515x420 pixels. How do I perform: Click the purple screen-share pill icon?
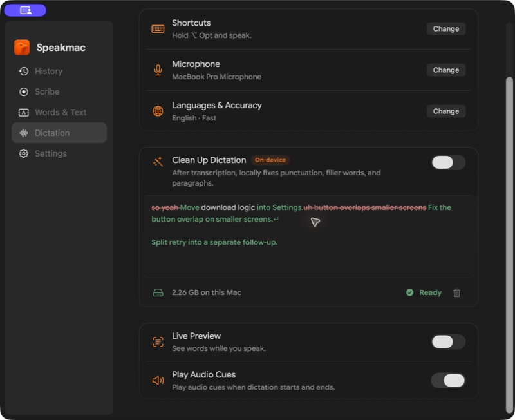tap(25, 10)
